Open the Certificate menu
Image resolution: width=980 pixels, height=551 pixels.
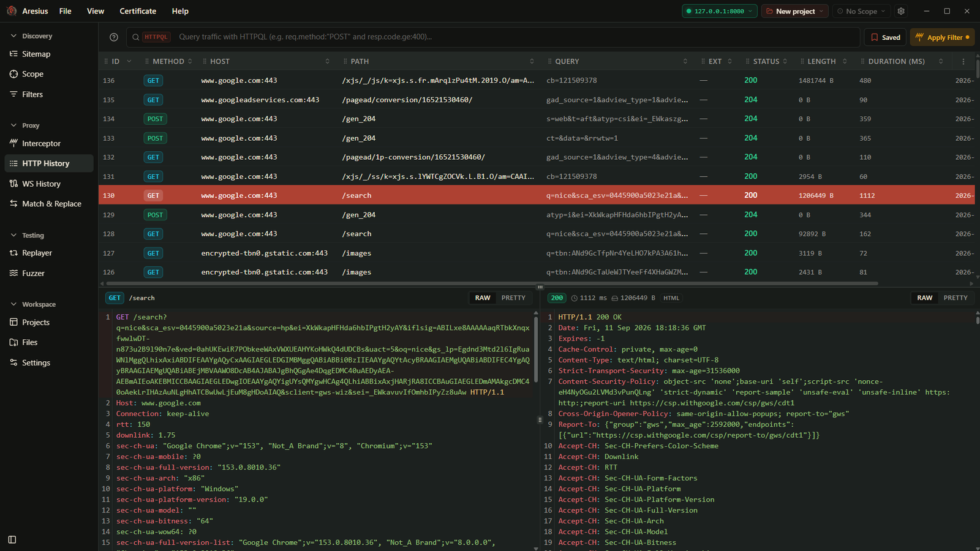pyautogui.click(x=138, y=11)
